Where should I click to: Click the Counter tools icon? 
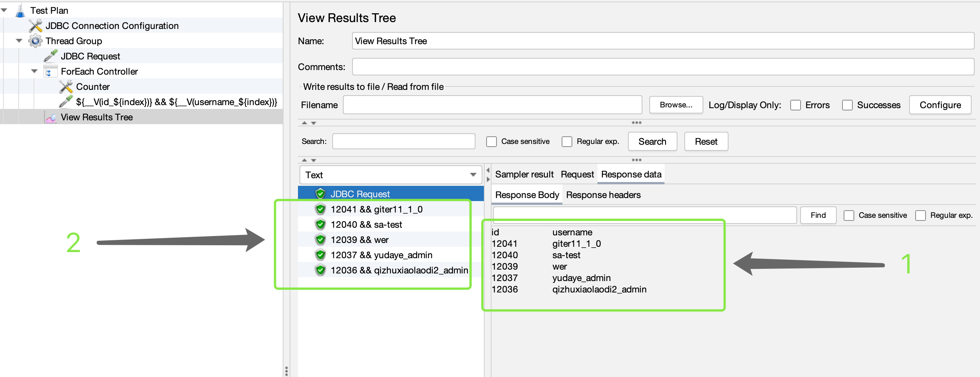[x=66, y=87]
